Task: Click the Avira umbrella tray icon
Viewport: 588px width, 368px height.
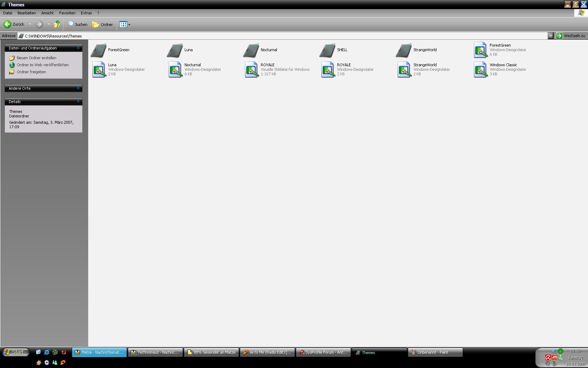Action: [548, 357]
